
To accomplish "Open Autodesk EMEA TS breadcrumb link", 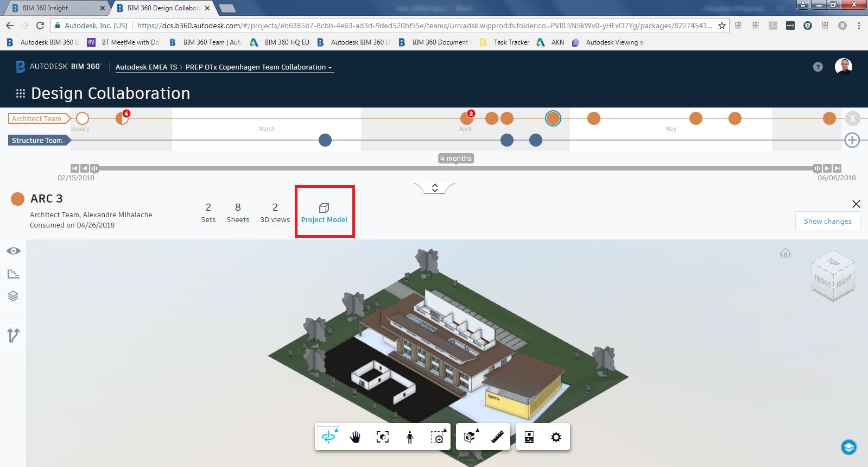I will point(146,67).
